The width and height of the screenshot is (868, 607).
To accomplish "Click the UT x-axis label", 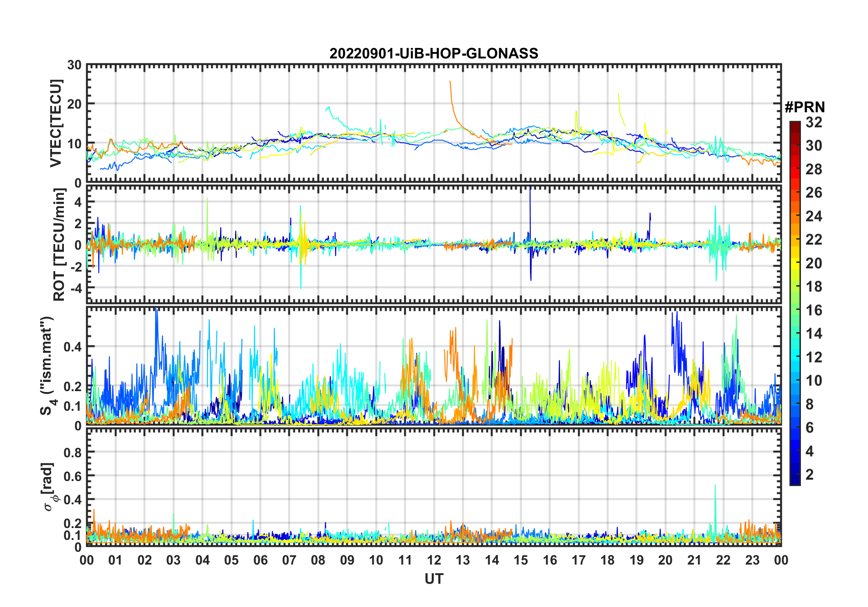I will 434,579.
